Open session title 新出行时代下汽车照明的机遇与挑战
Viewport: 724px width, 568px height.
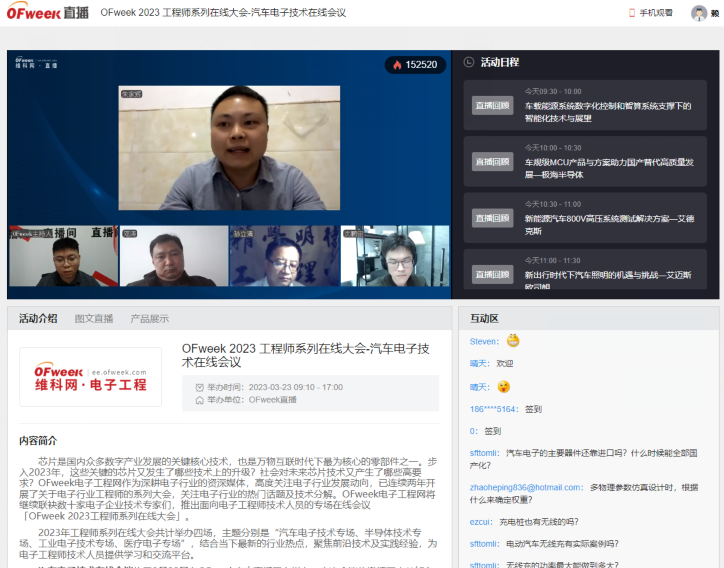point(608,279)
